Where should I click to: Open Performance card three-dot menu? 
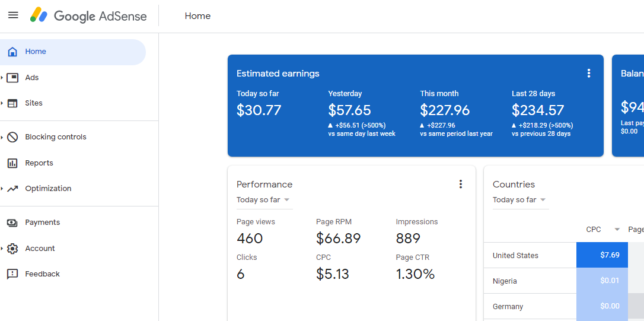460,184
